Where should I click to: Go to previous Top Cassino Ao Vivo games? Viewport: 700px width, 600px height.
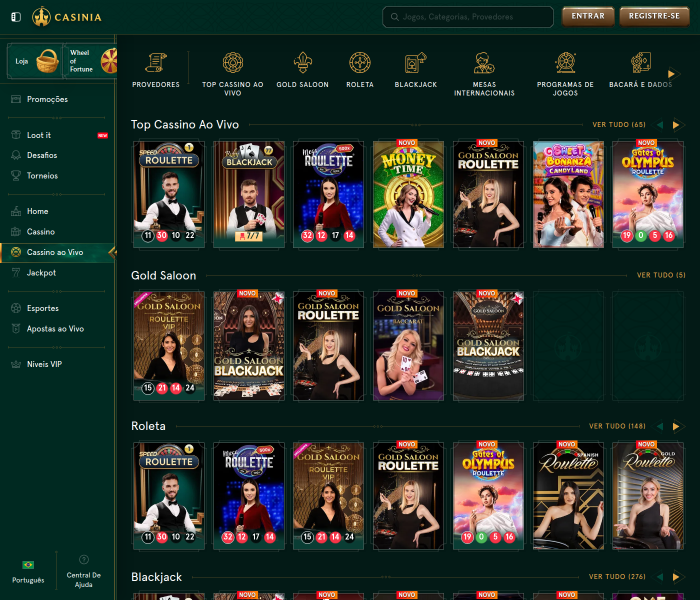click(x=660, y=124)
